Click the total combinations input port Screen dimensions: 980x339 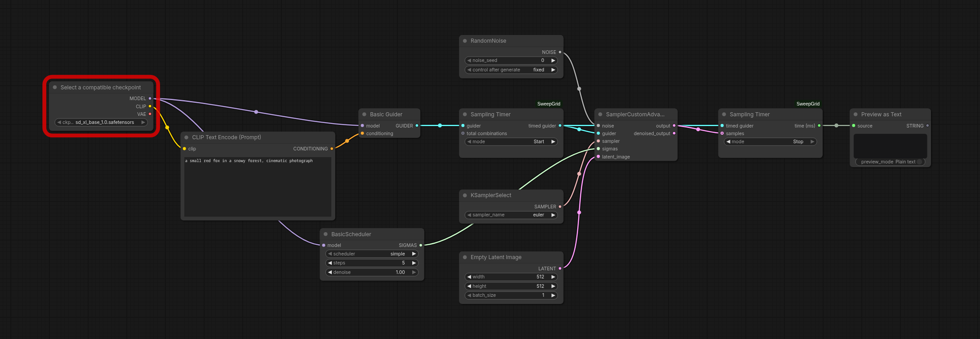point(463,133)
